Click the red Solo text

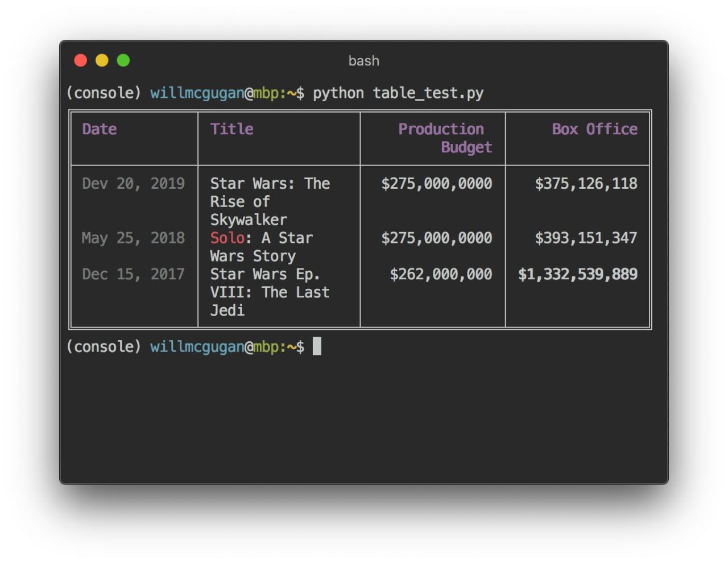point(227,238)
